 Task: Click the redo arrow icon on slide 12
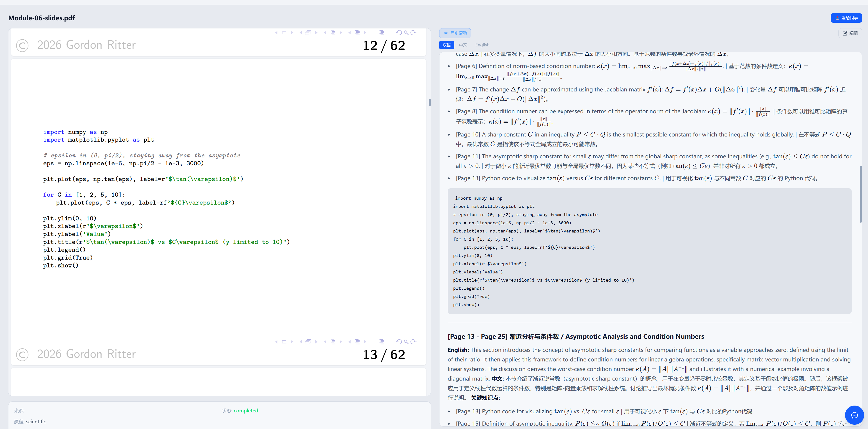point(414,33)
